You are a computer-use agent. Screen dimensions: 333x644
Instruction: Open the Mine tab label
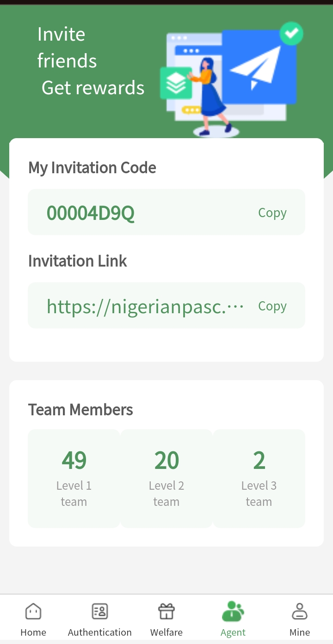click(x=300, y=632)
